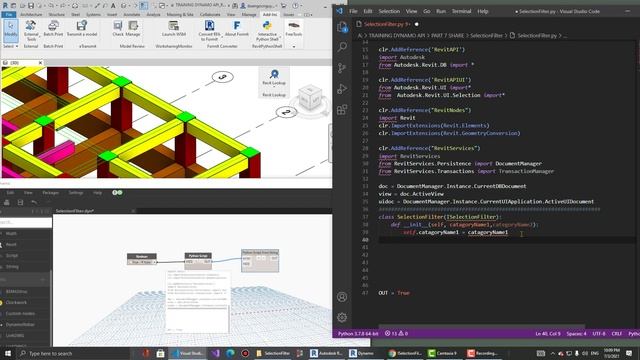Expand BIM4Struc in Dynamo library
The height and width of the screenshot is (360, 640).
pos(16,291)
